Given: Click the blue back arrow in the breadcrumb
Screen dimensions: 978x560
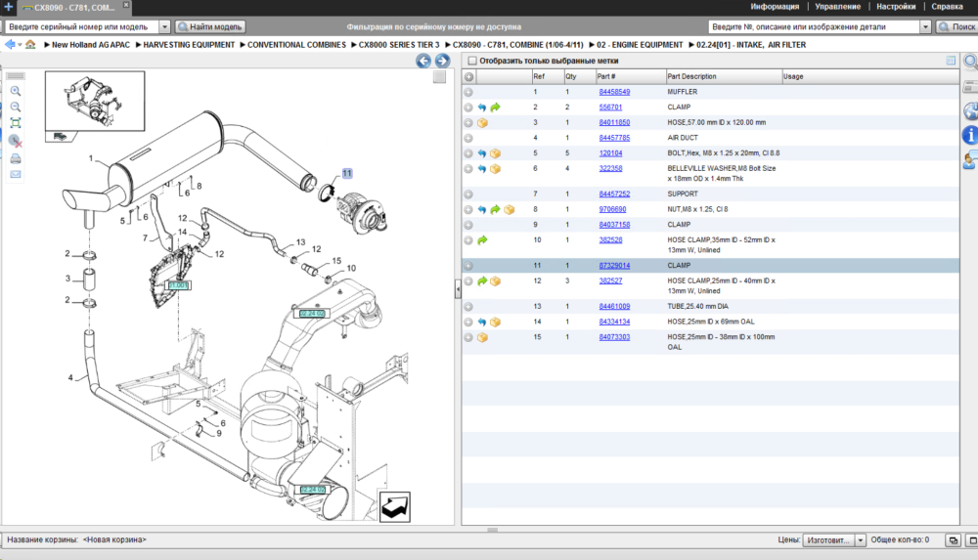Looking at the screenshot, I should [10, 44].
